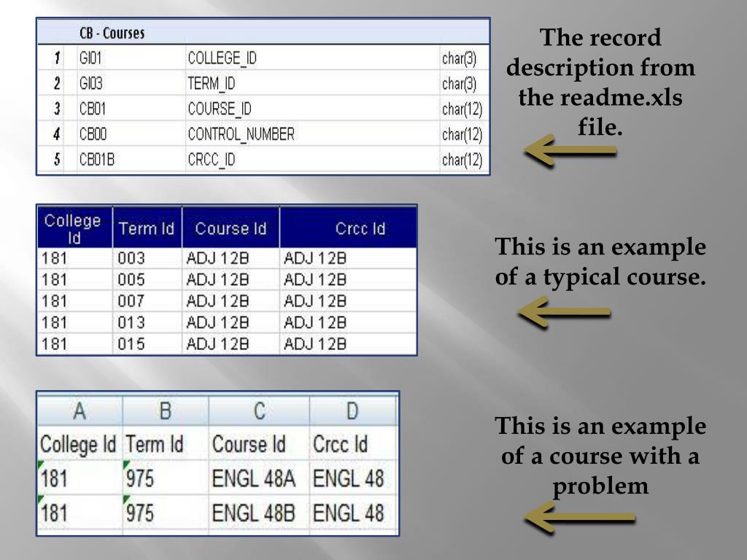Click char(12) in the CONTROL_NUMBER row

(x=462, y=134)
